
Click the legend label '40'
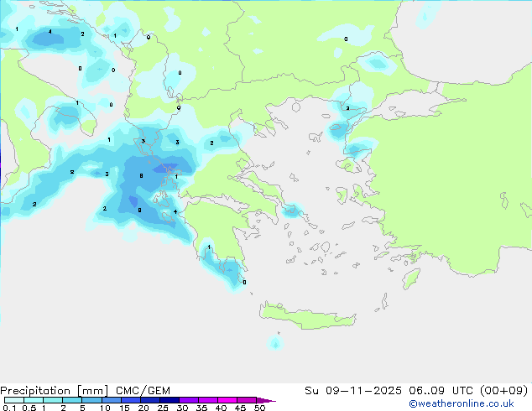221,408
